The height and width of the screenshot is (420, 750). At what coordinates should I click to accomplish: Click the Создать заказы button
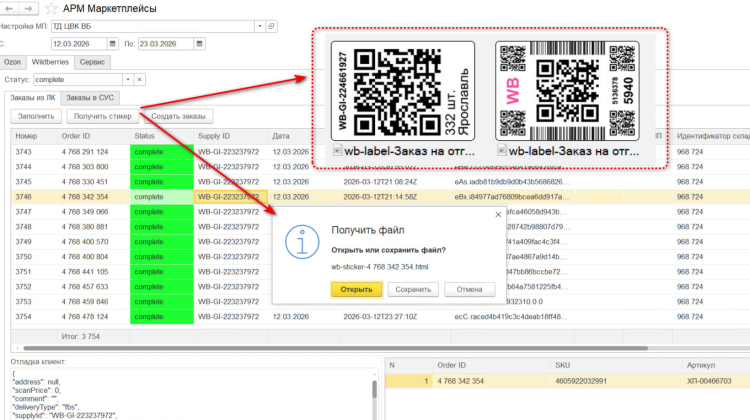pos(179,117)
